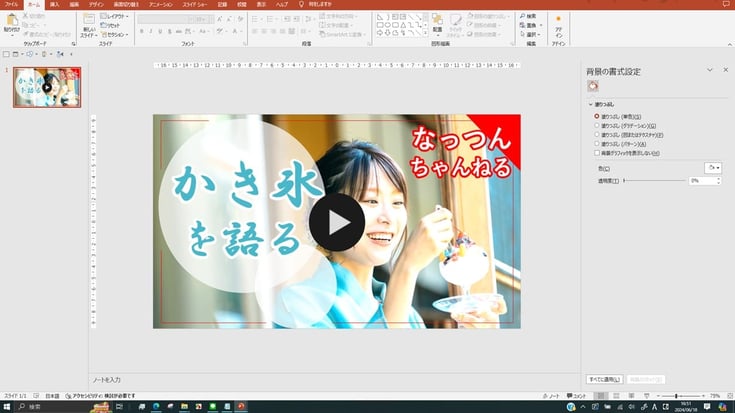The height and width of the screenshot is (413, 735).
Task: Switch to the Animations (アニメーション) tab
Action: [x=161, y=4]
